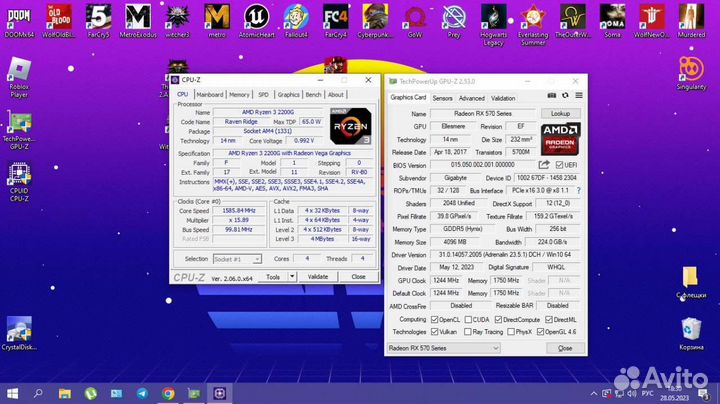The width and height of the screenshot is (720, 404).
Task: Switch to GPU-Z Advanced tab
Action: [x=472, y=98]
